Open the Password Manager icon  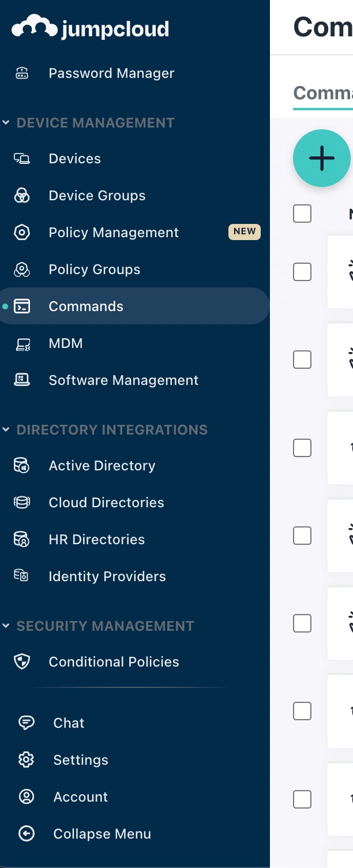click(x=22, y=73)
